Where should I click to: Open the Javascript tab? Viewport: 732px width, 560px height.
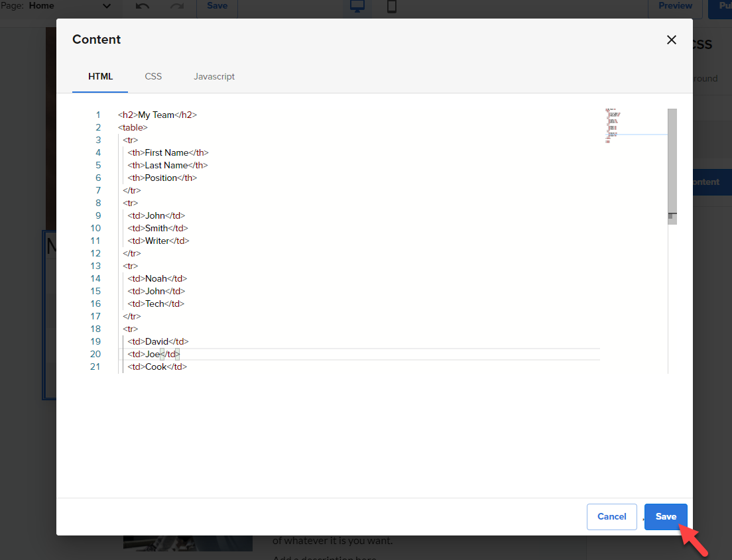coord(214,76)
